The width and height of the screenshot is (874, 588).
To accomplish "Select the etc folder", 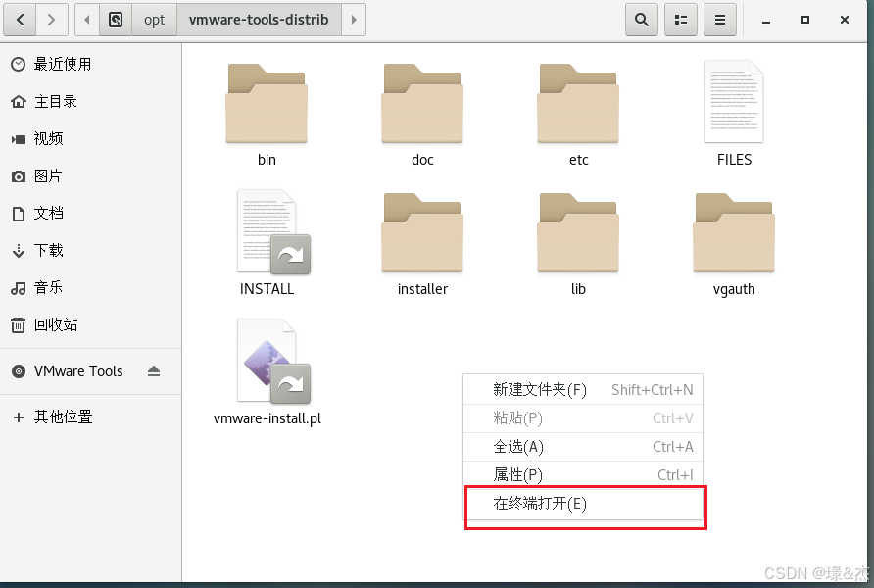I will [578, 115].
